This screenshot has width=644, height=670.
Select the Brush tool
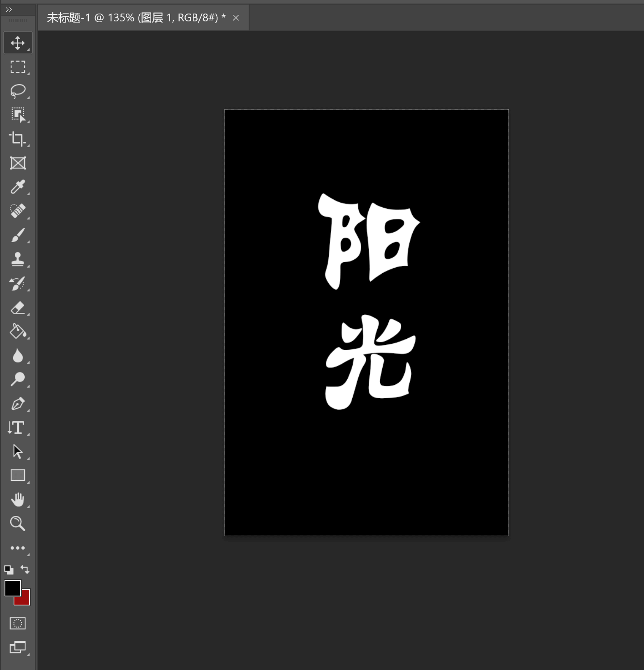(x=18, y=235)
